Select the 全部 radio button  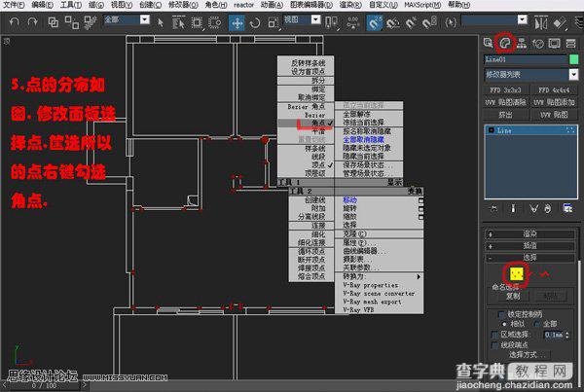coord(536,324)
